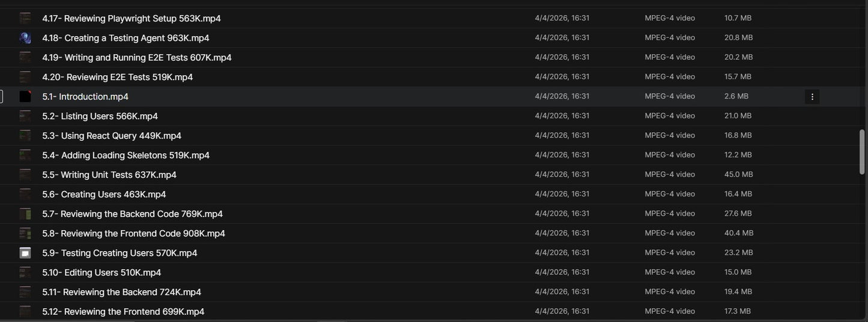Select the file 4.20- Reviewing E2E Tests 519K.mp4
868x322 pixels.
(118, 77)
